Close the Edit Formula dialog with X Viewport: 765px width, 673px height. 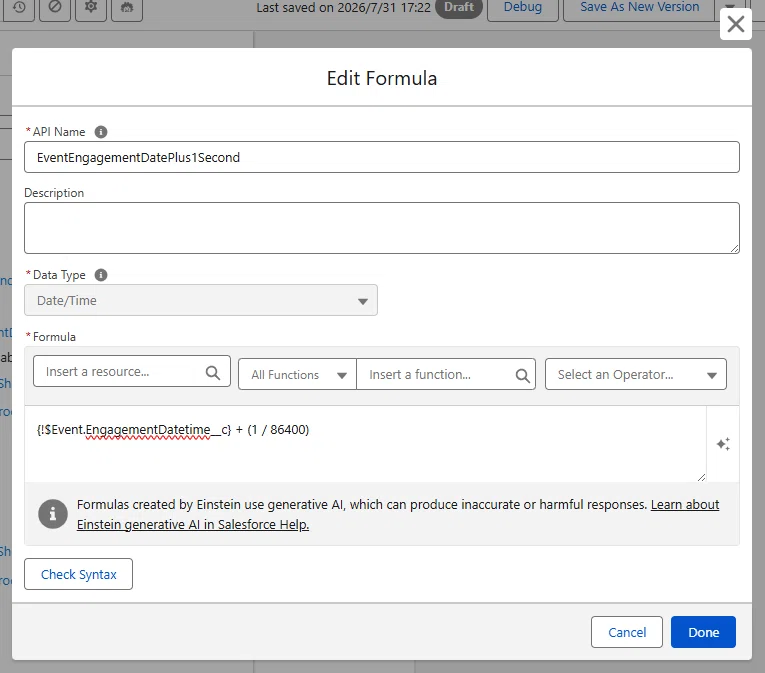[x=735, y=23]
